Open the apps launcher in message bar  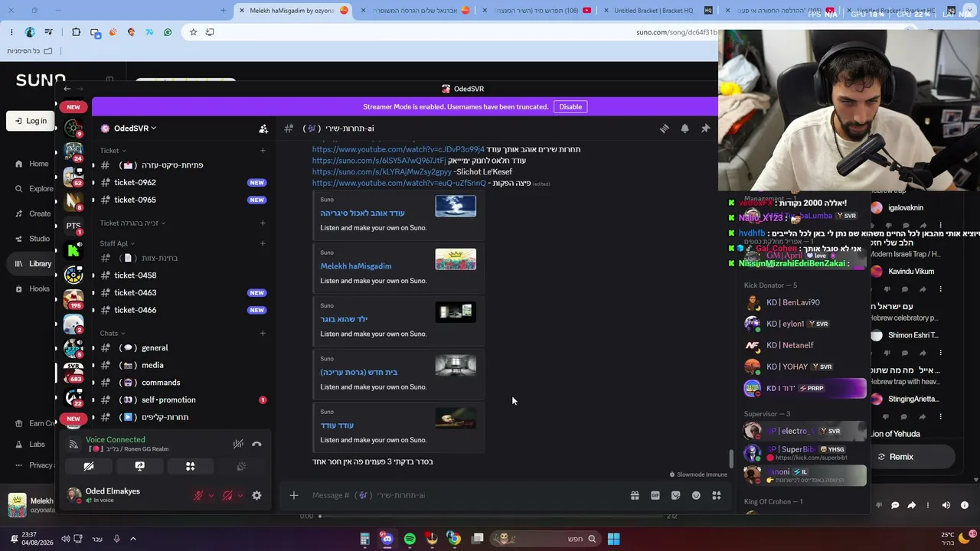[717, 496]
